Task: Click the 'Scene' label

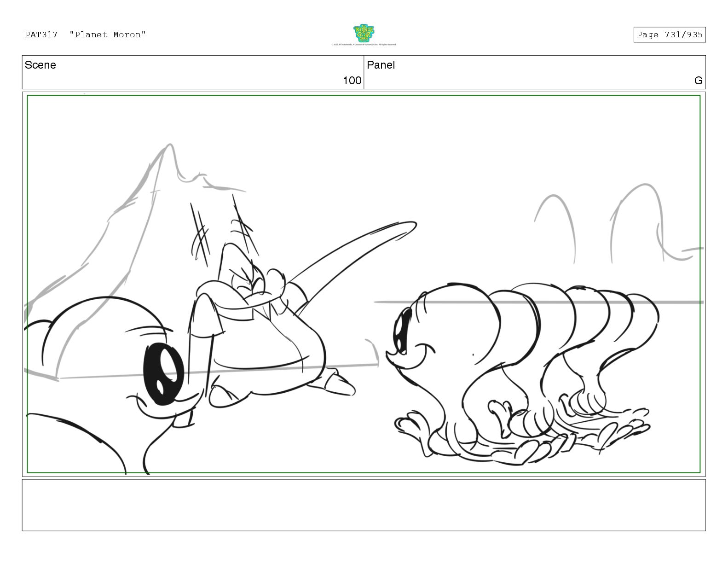Action: point(40,65)
